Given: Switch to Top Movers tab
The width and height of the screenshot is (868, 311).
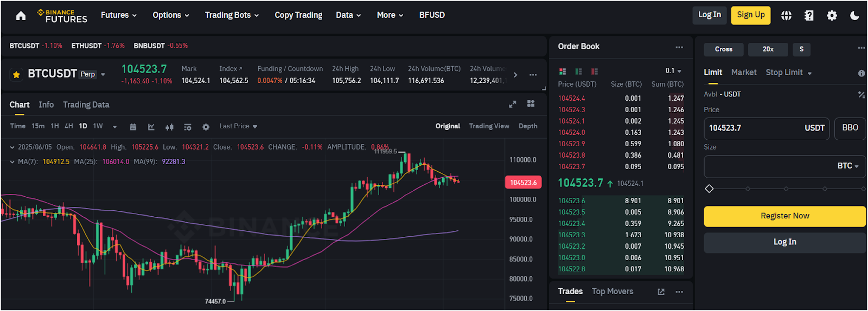Looking at the screenshot, I should (x=612, y=291).
